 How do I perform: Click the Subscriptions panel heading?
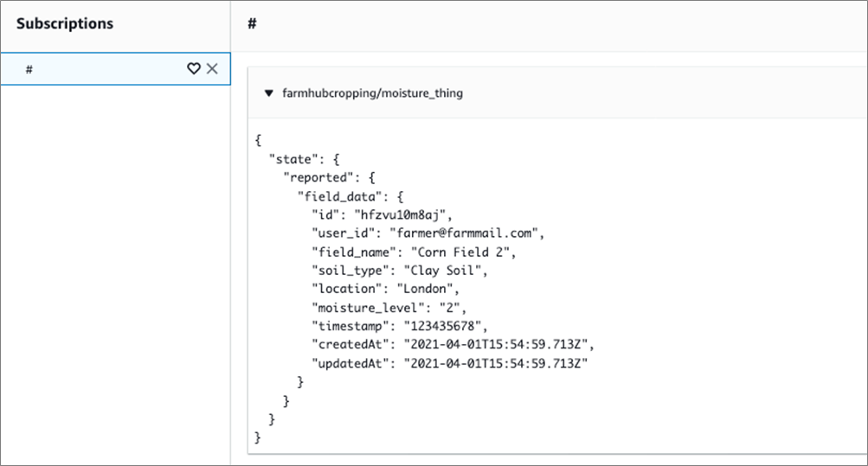65,23
